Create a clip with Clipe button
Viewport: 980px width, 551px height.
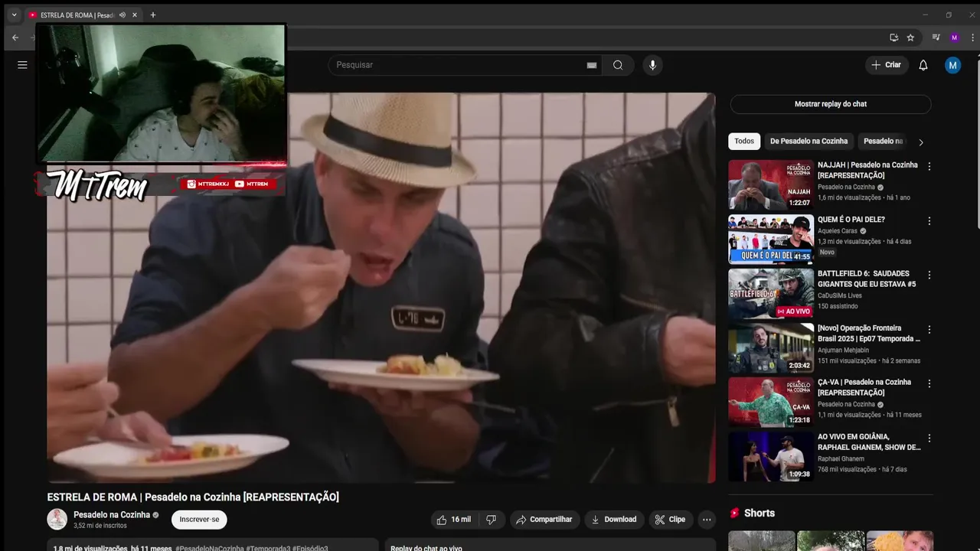point(670,520)
